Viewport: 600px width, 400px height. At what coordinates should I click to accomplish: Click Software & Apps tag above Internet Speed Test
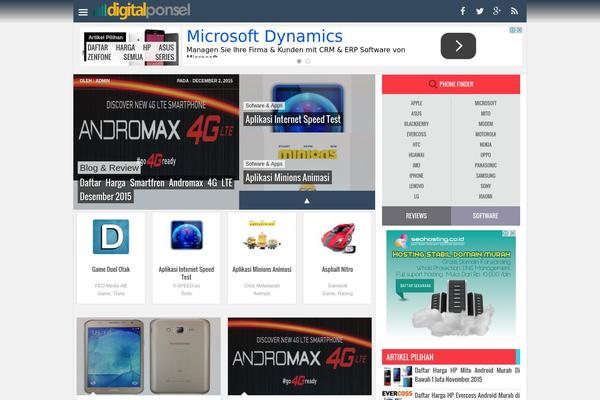[x=264, y=106]
